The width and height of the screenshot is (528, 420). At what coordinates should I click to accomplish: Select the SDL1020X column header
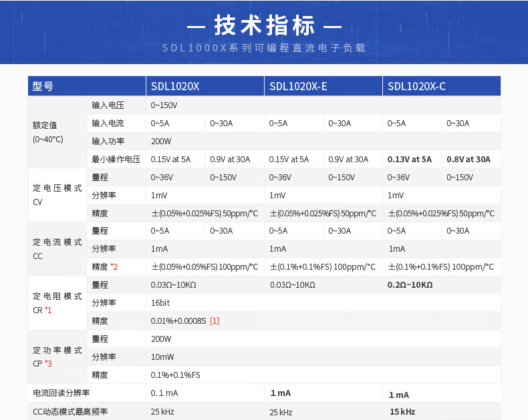pyautogui.click(x=174, y=86)
